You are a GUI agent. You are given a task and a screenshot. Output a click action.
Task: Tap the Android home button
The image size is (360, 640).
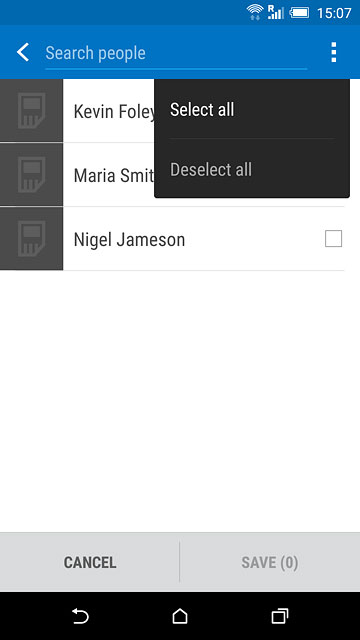coord(180,616)
